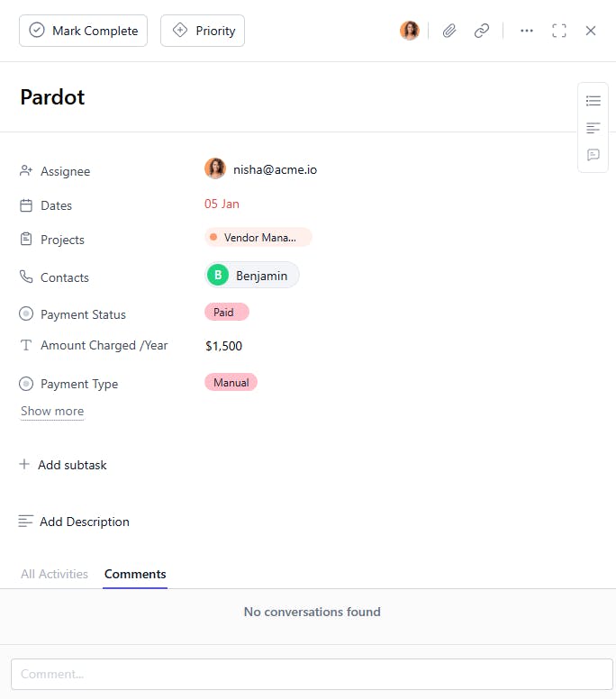Click the description lines icon in side panel
616x699 pixels.
(593, 128)
